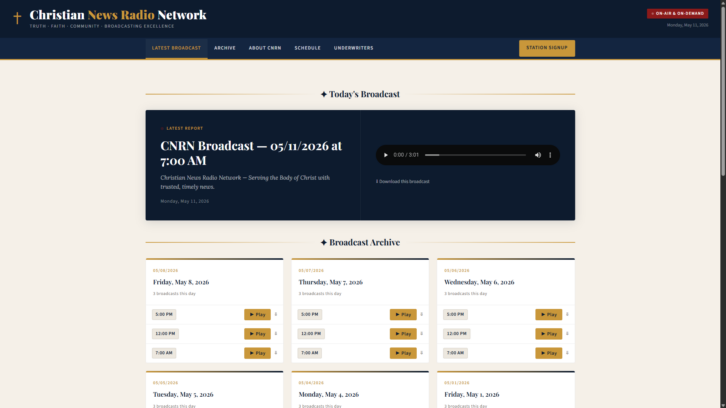Play Thursday May 7 7:00 AM broadcast

403,353
